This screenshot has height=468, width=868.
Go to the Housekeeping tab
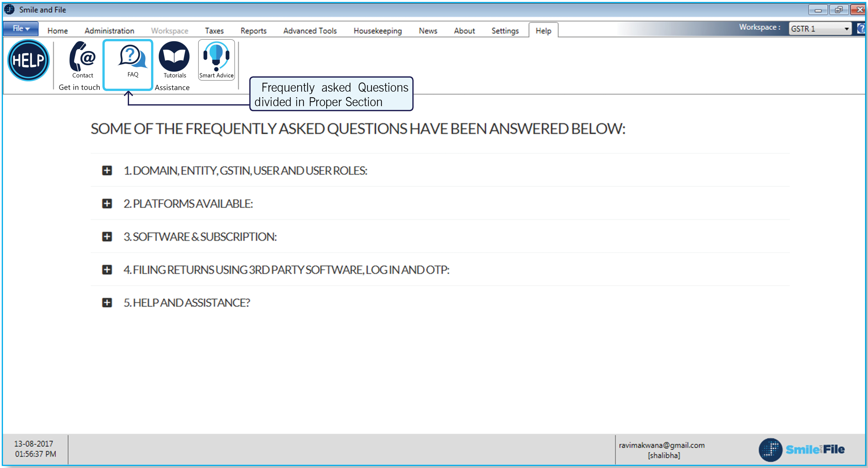click(377, 31)
